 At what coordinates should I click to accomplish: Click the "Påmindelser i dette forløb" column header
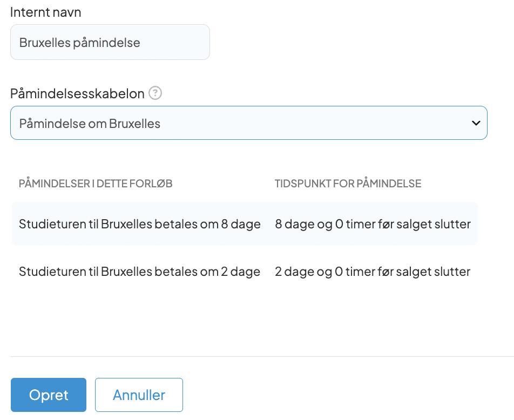point(96,184)
